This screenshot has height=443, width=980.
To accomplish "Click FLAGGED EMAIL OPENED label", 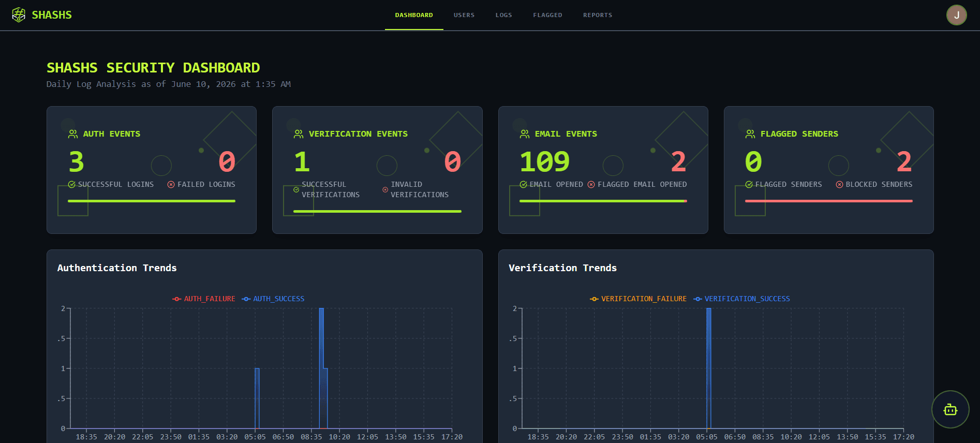I will coord(642,185).
